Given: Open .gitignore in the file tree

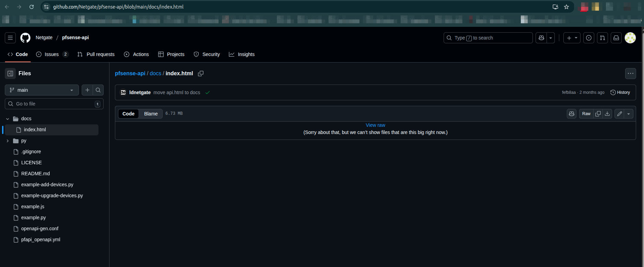Looking at the screenshot, I should click(x=31, y=152).
